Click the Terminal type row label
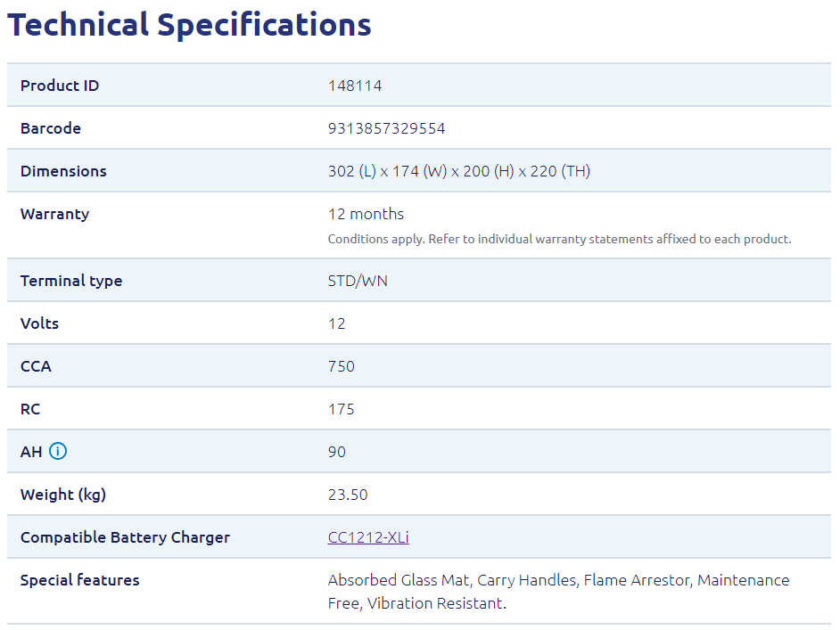Viewport: 840px width, 630px height. click(71, 281)
